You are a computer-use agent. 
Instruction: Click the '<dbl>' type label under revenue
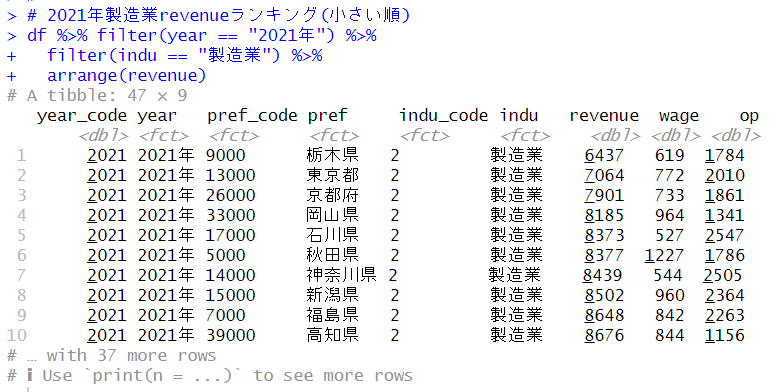point(615,136)
